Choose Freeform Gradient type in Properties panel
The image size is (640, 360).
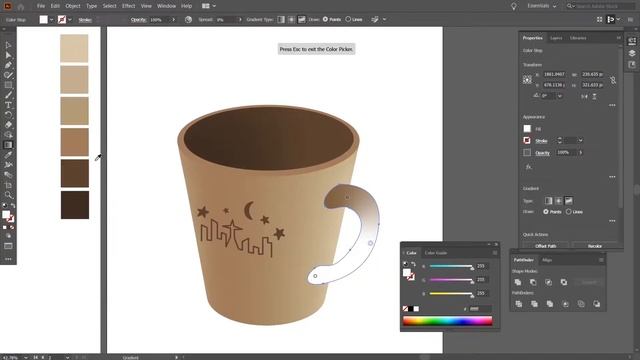(568, 201)
